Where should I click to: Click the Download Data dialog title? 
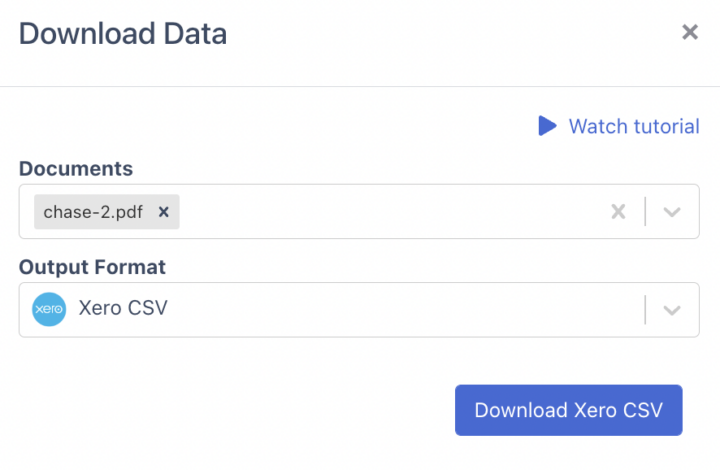[x=123, y=34]
